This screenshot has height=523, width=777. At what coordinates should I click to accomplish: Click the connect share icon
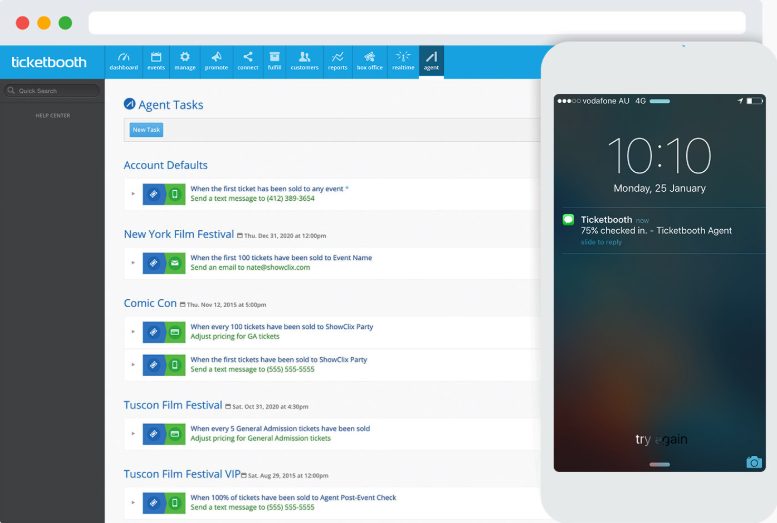[x=247, y=61]
